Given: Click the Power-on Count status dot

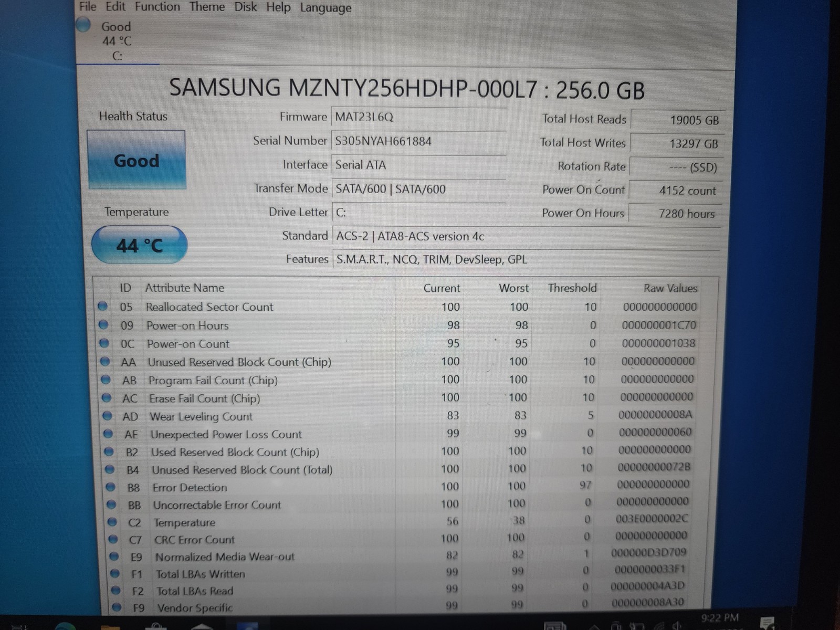Looking at the screenshot, I should (x=104, y=343).
